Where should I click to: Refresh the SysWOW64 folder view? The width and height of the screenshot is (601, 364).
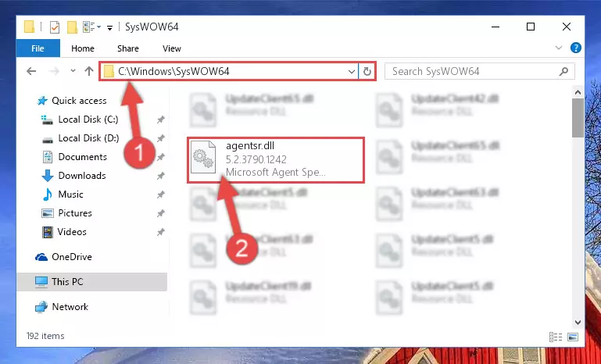pos(367,72)
